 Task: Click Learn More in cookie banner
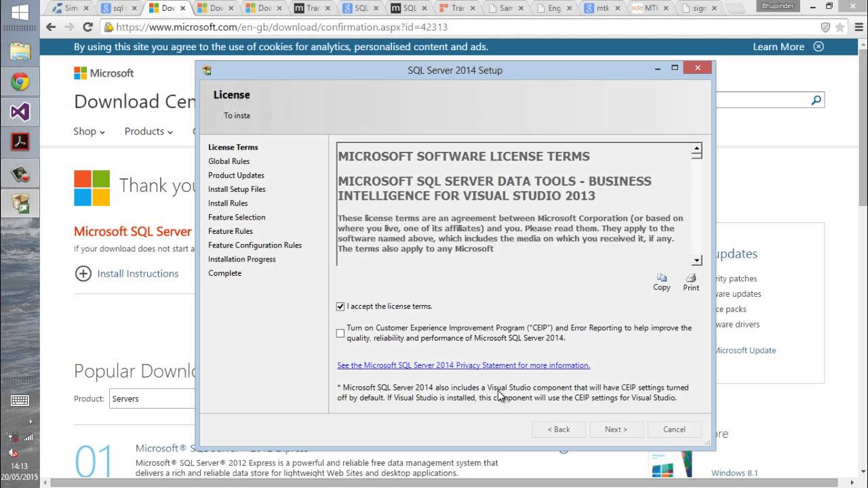778,47
